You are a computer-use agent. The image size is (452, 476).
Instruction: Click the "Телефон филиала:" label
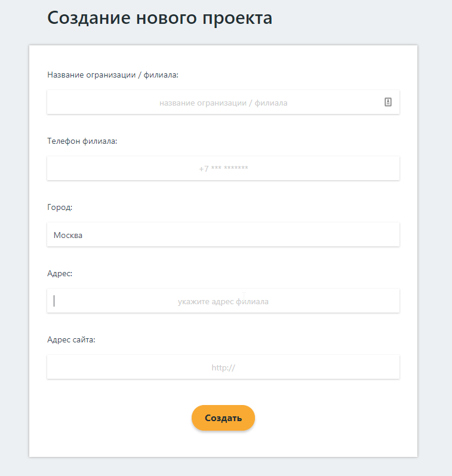click(82, 141)
